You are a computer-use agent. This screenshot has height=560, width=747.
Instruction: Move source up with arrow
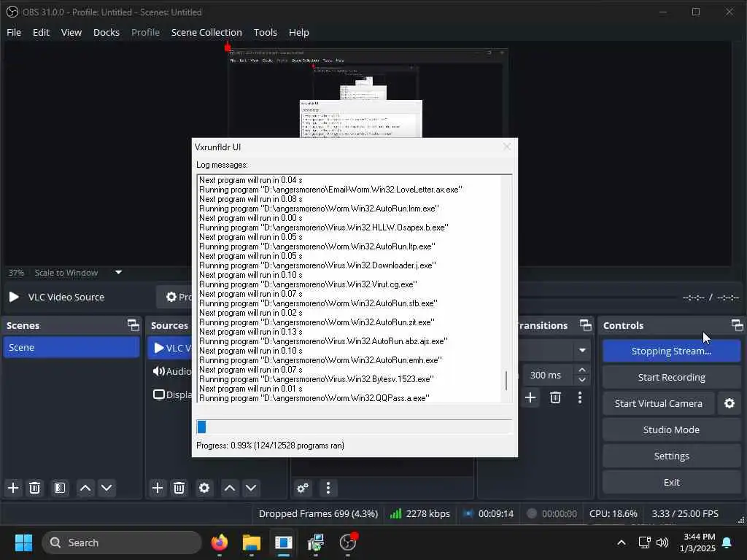[x=230, y=488]
